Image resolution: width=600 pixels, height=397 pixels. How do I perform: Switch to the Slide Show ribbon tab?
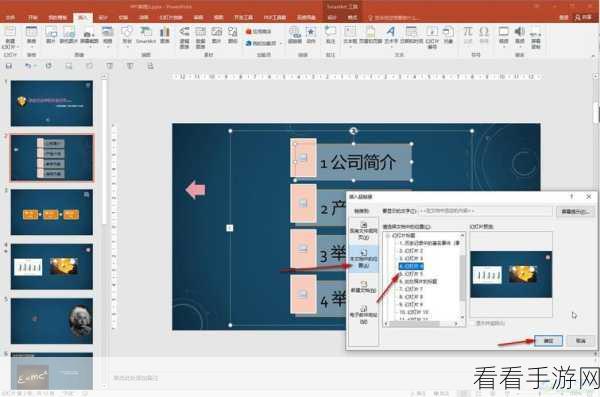(171, 17)
